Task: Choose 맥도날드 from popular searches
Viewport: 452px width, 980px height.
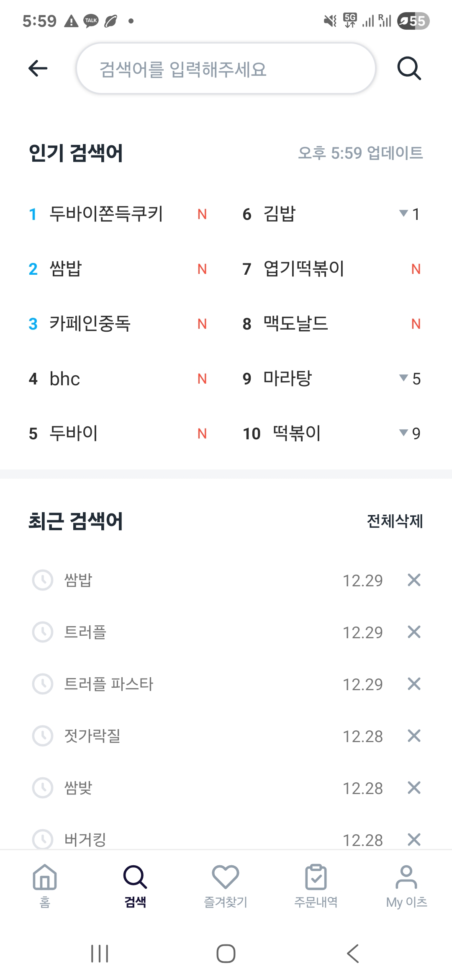Action: pyautogui.click(x=295, y=324)
